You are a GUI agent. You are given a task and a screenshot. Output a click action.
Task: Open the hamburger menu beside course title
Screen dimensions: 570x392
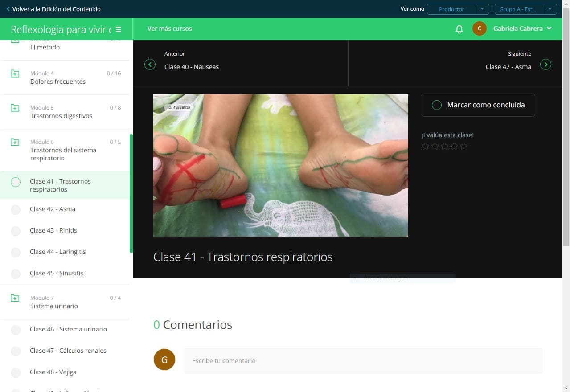click(119, 29)
